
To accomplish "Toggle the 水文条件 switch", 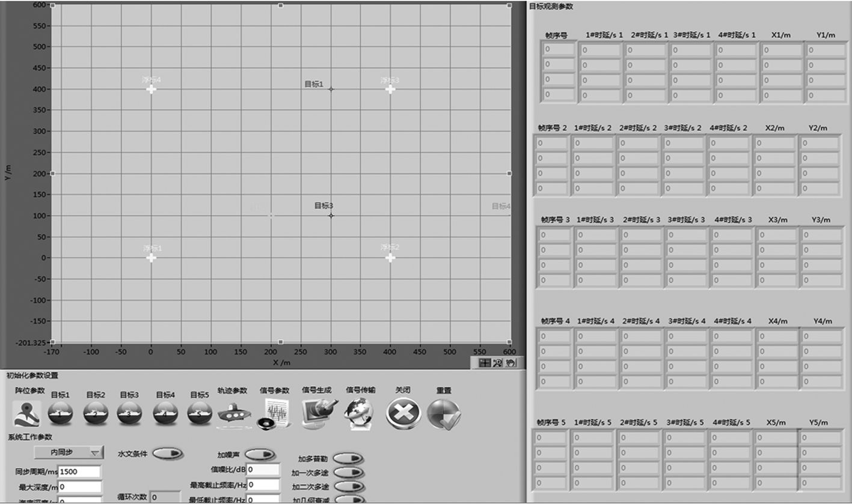I will coord(167,454).
